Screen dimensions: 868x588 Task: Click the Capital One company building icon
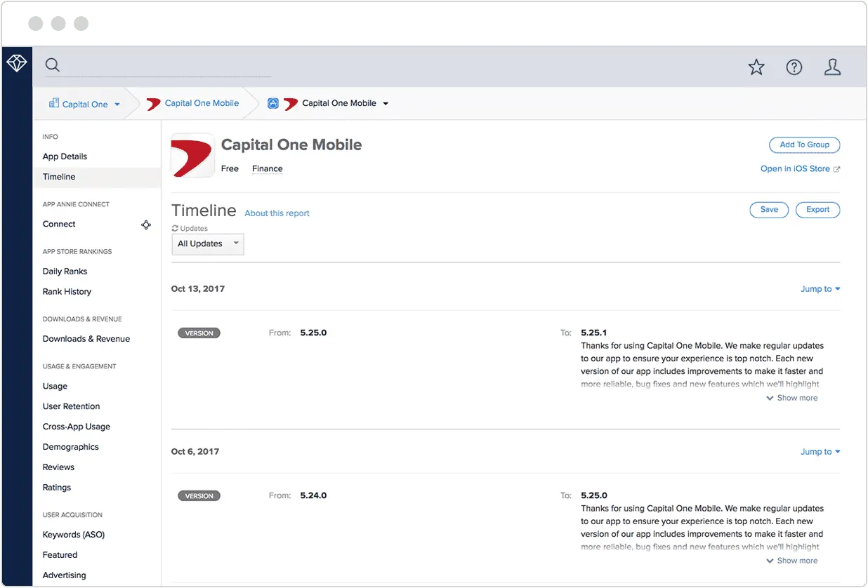pyautogui.click(x=54, y=103)
